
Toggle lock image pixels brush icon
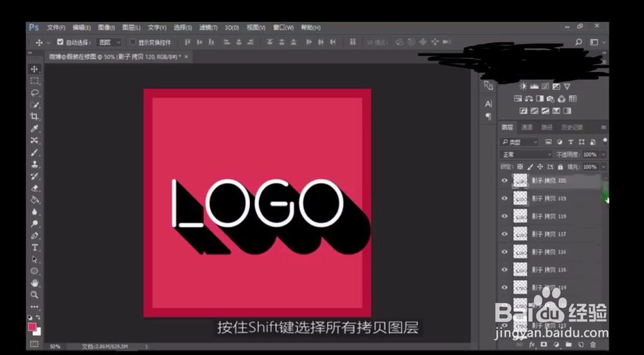(530, 167)
